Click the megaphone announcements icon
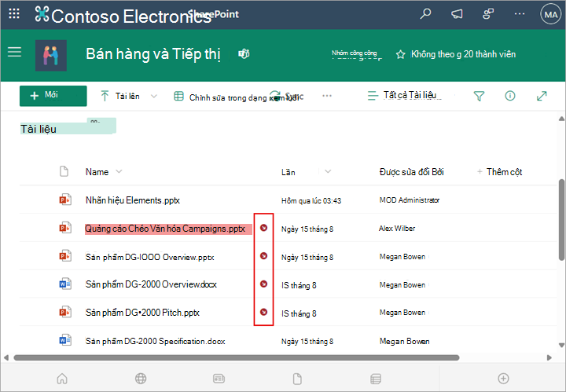Image resolution: width=566 pixels, height=392 pixels. pos(457,14)
